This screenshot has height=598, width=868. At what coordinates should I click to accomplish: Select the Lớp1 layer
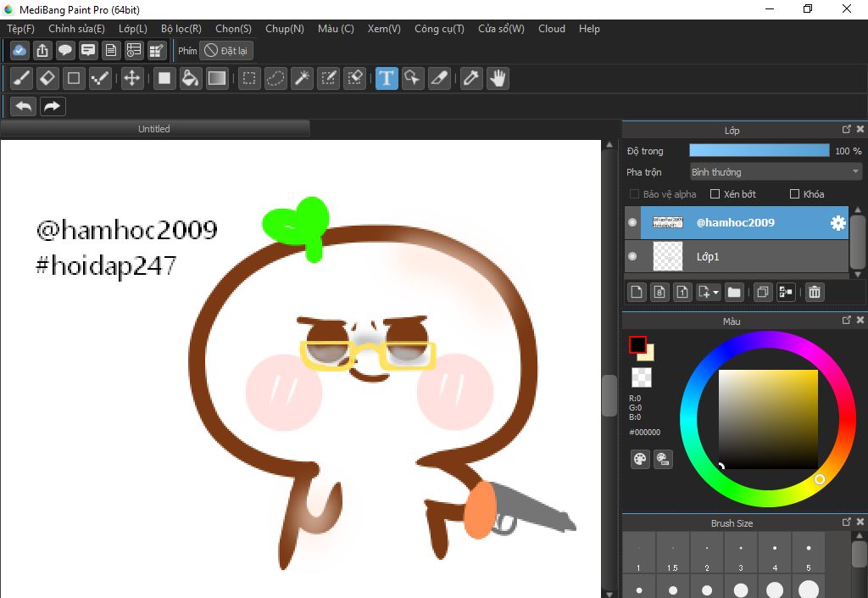coord(737,256)
